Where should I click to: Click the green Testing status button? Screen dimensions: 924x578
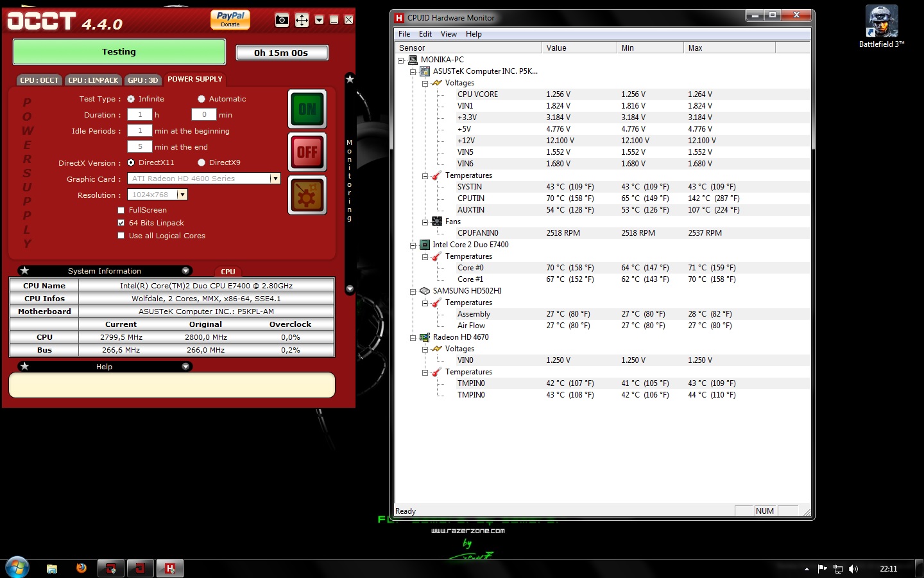[x=119, y=52]
